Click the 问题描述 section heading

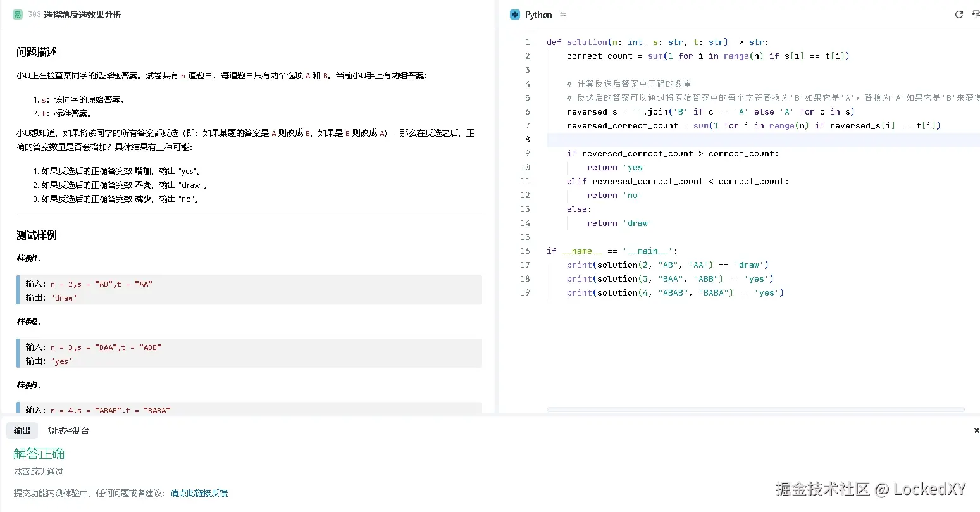tap(35, 52)
